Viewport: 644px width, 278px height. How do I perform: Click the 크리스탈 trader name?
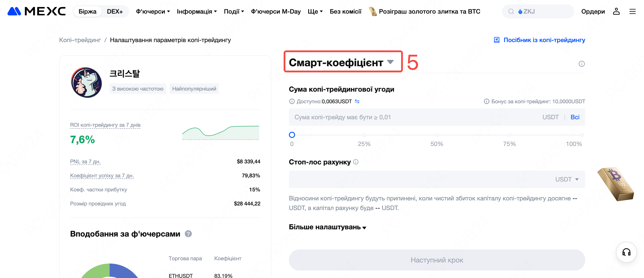point(125,73)
